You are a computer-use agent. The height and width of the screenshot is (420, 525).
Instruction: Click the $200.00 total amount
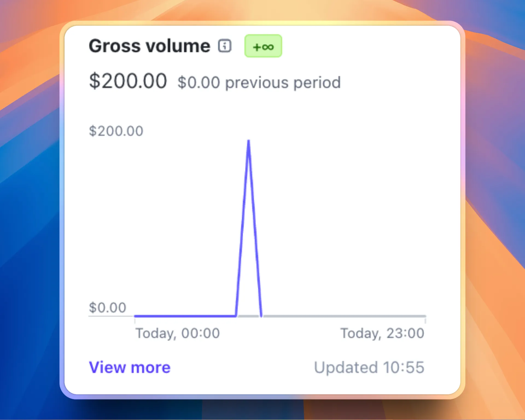[x=128, y=81]
